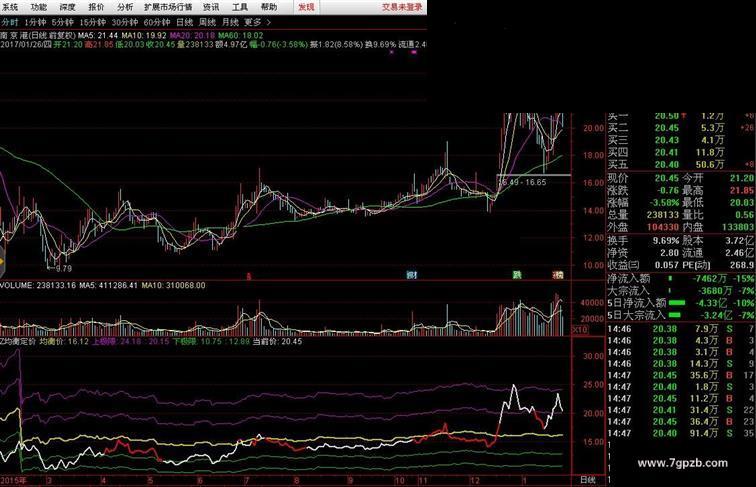The image size is (756, 487).
Task: Click the MA10: 19.92 indicator label
Action: [x=144, y=36]
